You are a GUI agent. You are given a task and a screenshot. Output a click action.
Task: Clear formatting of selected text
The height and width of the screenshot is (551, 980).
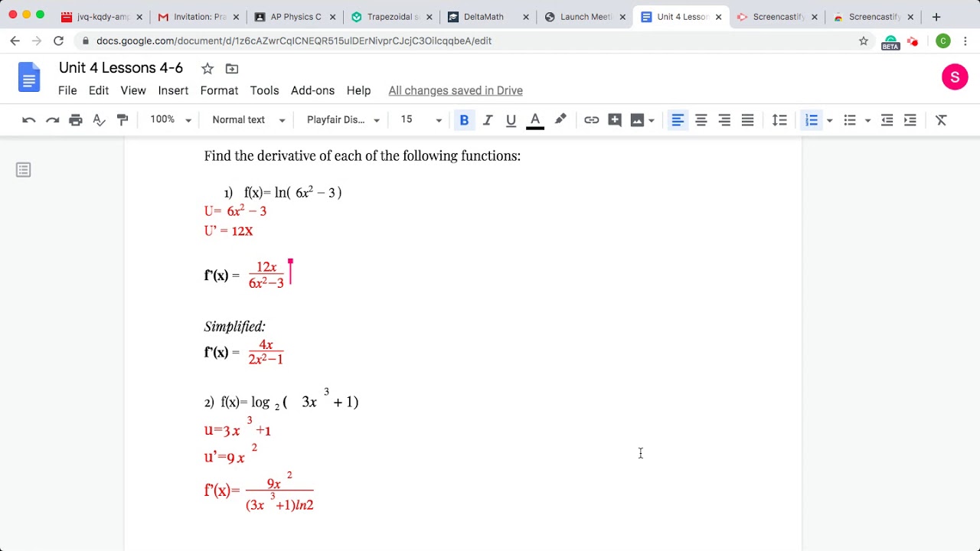click(942, 120)
